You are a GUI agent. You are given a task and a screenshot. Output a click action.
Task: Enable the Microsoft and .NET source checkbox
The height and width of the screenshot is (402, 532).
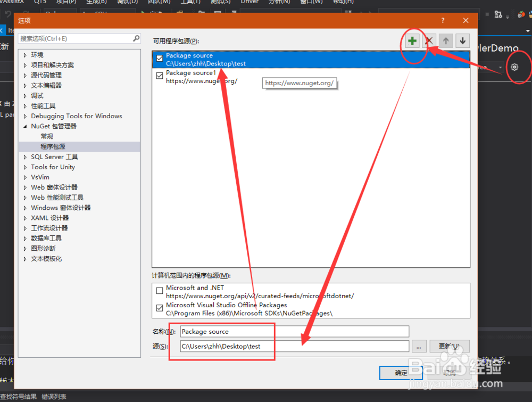coord(160,291)
